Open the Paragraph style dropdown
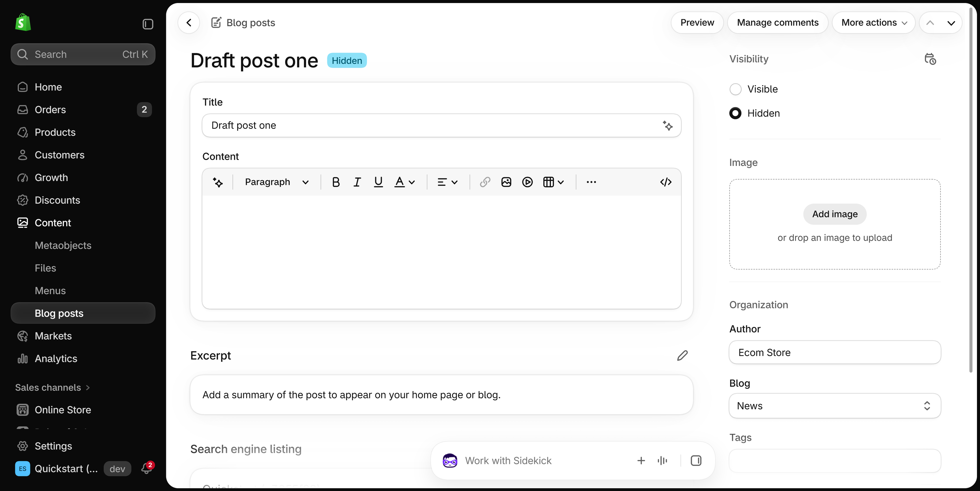This screenshot has width=980, height=491. click(277, 182)
